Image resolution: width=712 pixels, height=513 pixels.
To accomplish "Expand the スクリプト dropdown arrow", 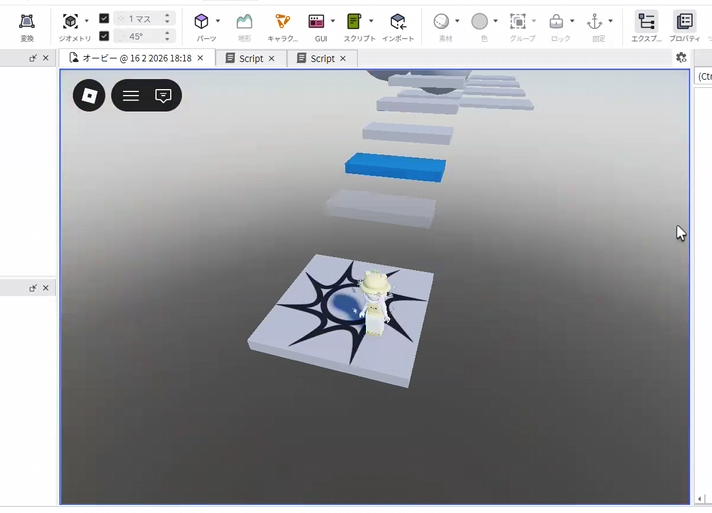I will pos(371,21).
